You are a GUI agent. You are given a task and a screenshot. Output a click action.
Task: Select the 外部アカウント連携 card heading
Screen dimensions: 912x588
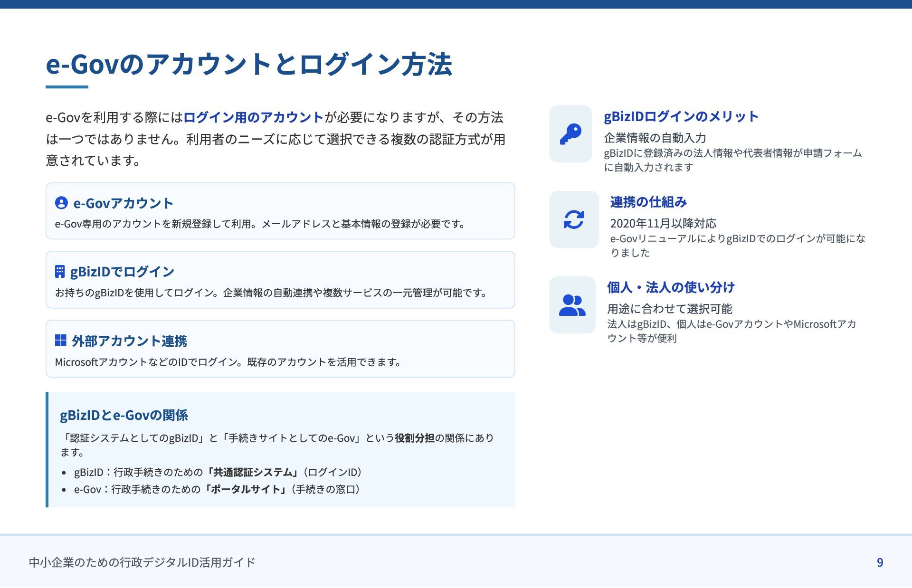[x=129, y=341]
